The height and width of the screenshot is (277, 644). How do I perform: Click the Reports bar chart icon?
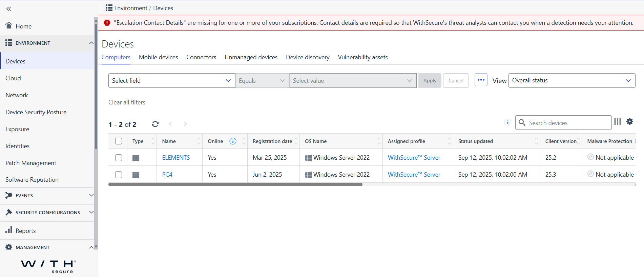(x=9, y=230)
